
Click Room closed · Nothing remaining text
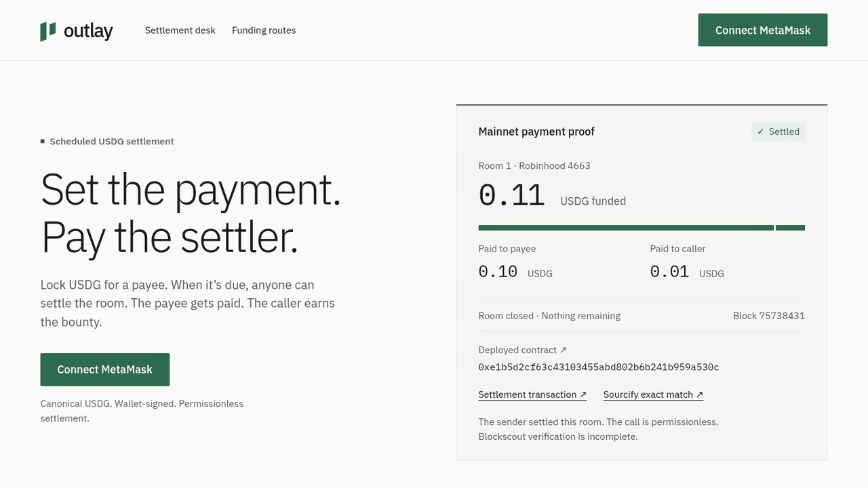click(549, 316)
